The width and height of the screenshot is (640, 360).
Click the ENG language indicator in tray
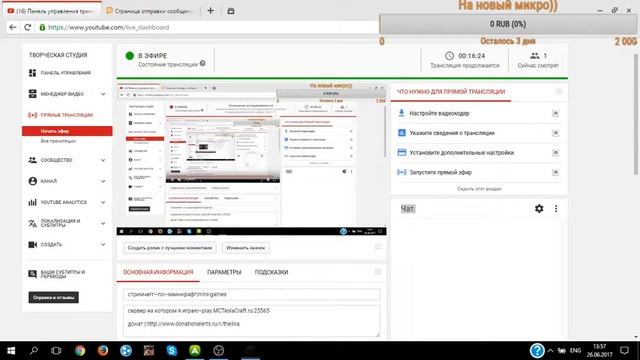pyautogui.click(x=576, y=351)
